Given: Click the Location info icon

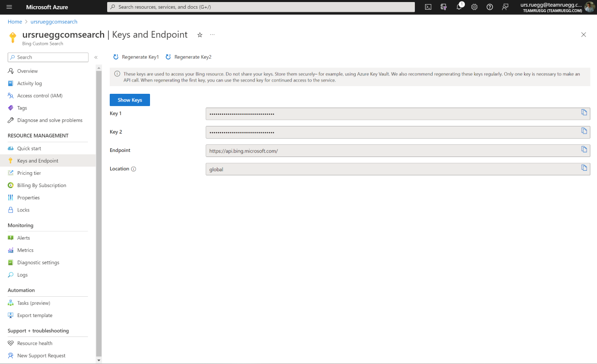Looking at the screenshot, I should pyautogui.click(x=134, y=169).
